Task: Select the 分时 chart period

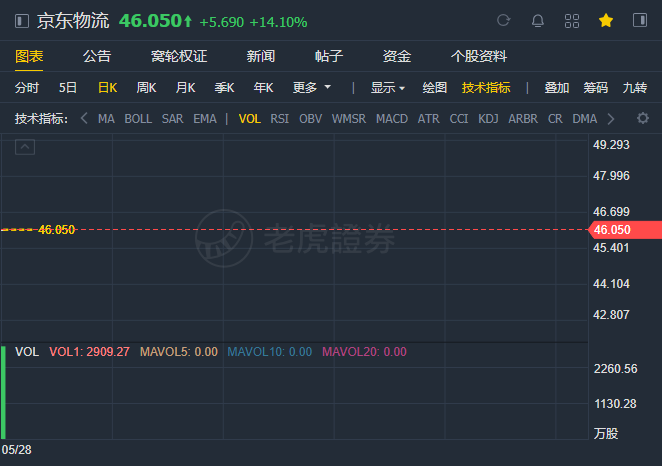Action: pyautogui.click(x=27, y=88)
